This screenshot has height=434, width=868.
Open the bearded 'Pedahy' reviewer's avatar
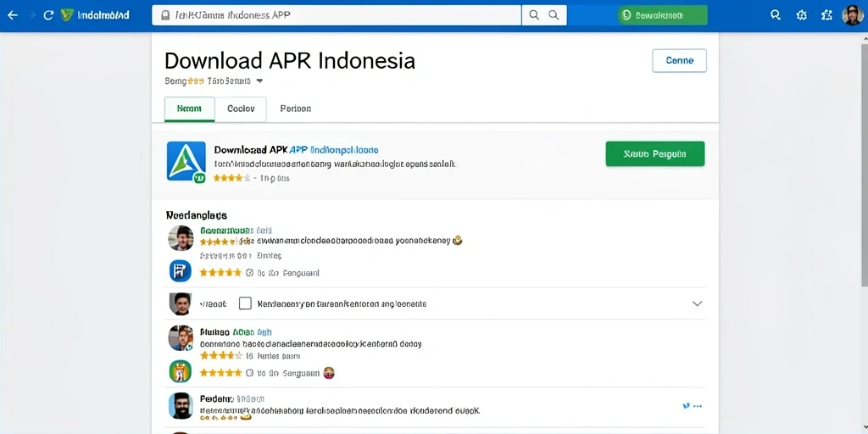181,406
